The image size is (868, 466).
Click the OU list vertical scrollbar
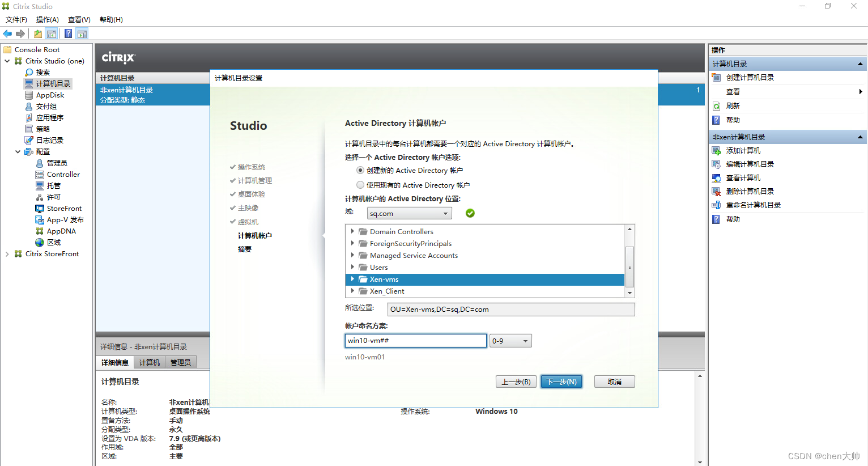coord(629,261)
